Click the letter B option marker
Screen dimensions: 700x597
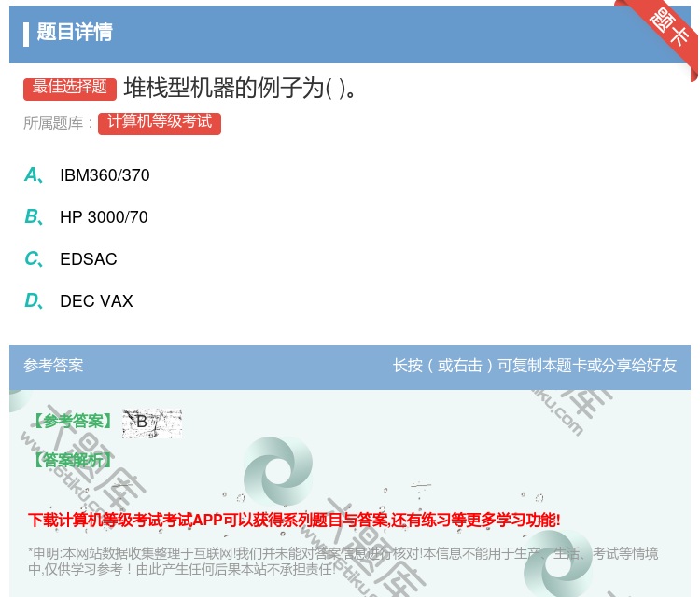point(34,216)
